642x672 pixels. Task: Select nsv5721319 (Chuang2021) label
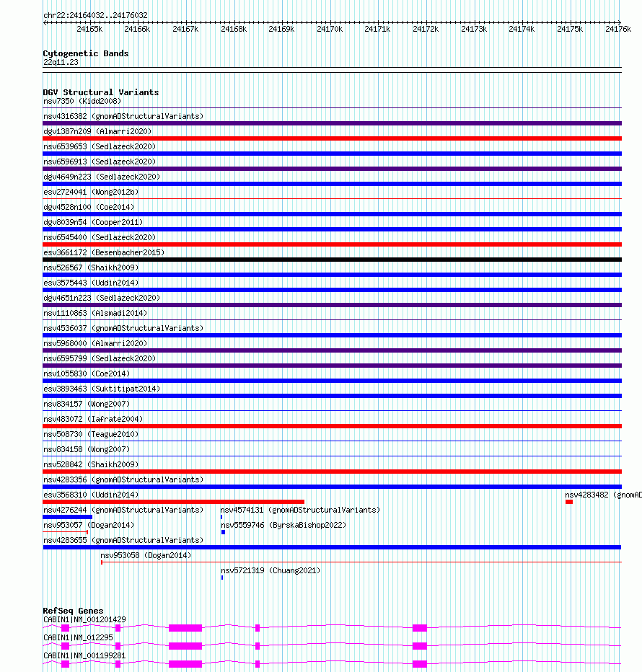271,570
